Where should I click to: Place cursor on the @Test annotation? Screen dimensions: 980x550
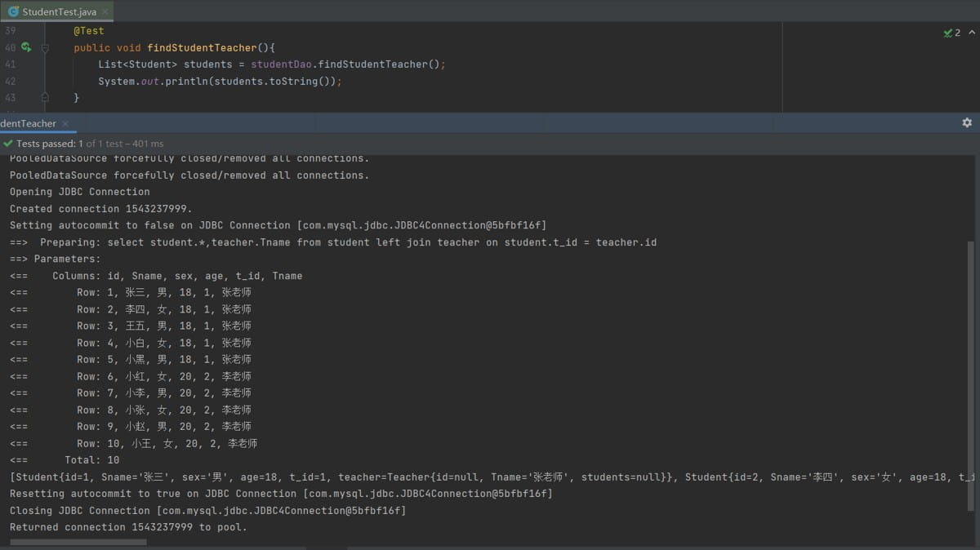(89, 31)
